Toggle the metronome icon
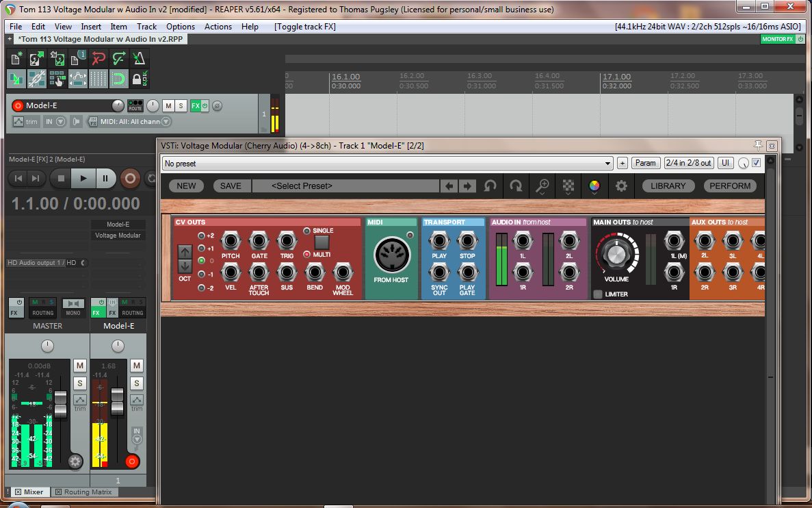Viewport: 812px width, 508px height. 139,58
